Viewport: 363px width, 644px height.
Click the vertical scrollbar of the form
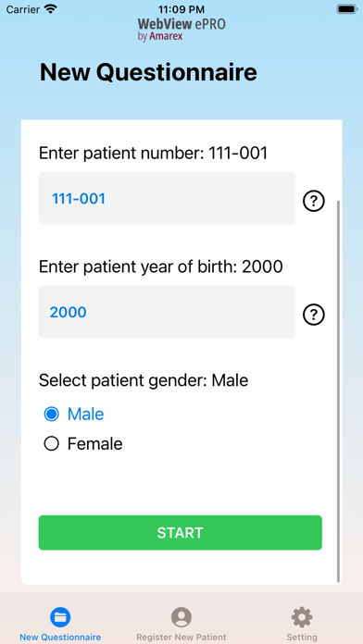point(338,391)
